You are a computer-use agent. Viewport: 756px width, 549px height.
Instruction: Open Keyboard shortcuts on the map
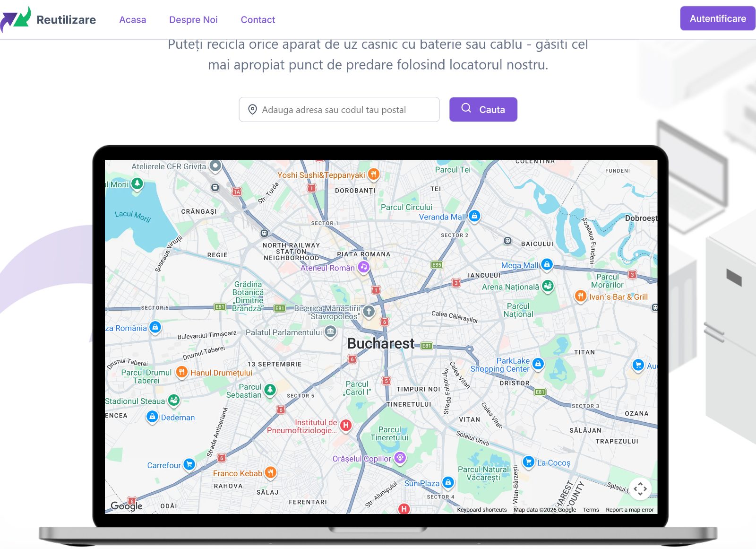481,510
